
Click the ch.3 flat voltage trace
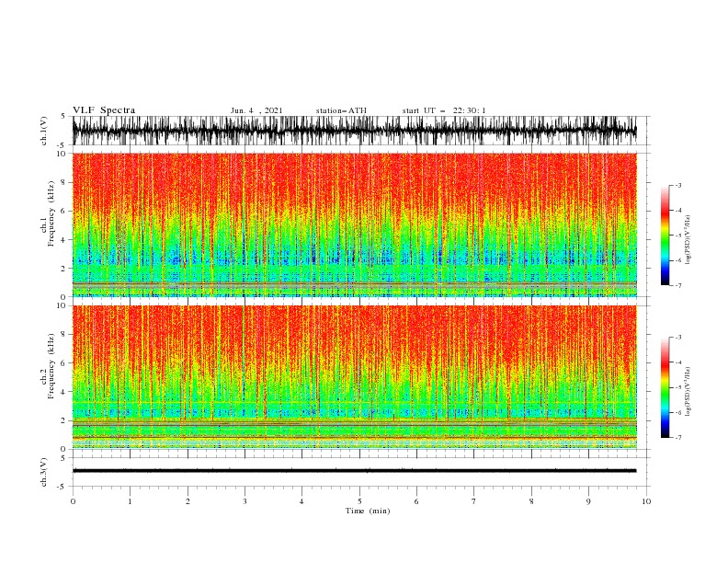pyautogui.click(x=355, y=471)
